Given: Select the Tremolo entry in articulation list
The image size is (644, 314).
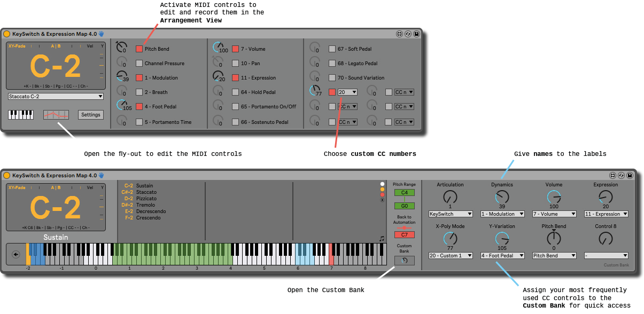Looking at the screenshot, I should click(145, 205).
